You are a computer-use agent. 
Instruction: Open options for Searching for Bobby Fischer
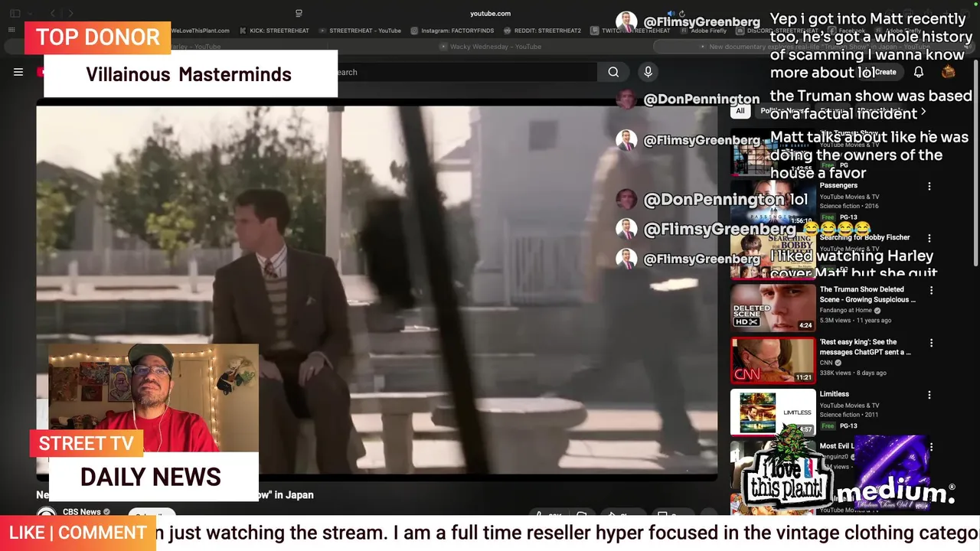(x=929, y=238)
